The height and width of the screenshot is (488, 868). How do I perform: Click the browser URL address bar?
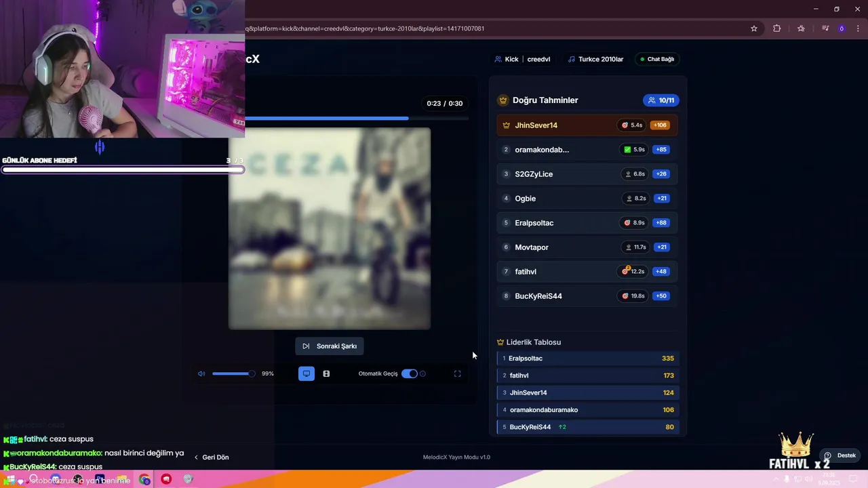pyautogui.click(x=495, y=28)
